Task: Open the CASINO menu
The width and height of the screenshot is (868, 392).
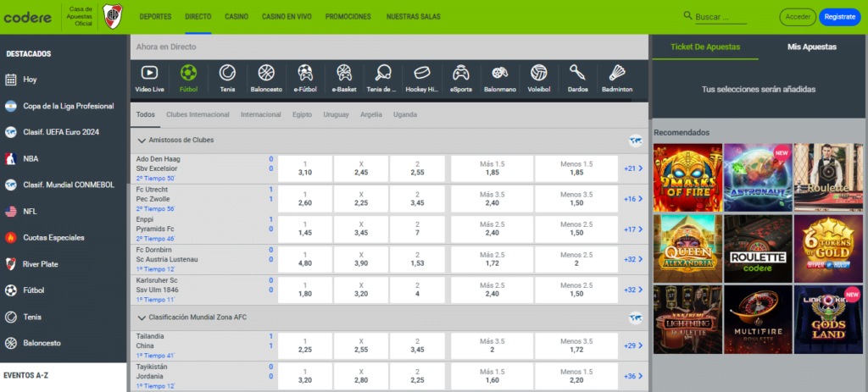Action: [236, 17]
